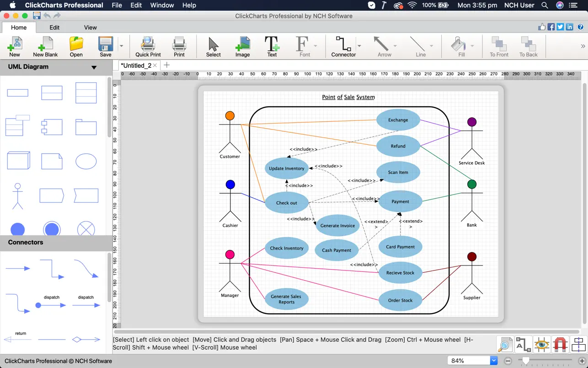Select the Connector tool
The height and width of the screenshot is (368, 588).
click(343, 47)
